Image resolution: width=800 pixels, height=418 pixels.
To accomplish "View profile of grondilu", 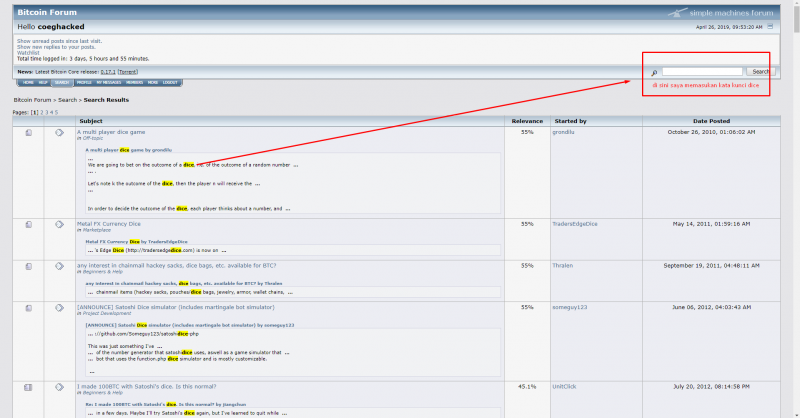I will [x=563, y=132].
